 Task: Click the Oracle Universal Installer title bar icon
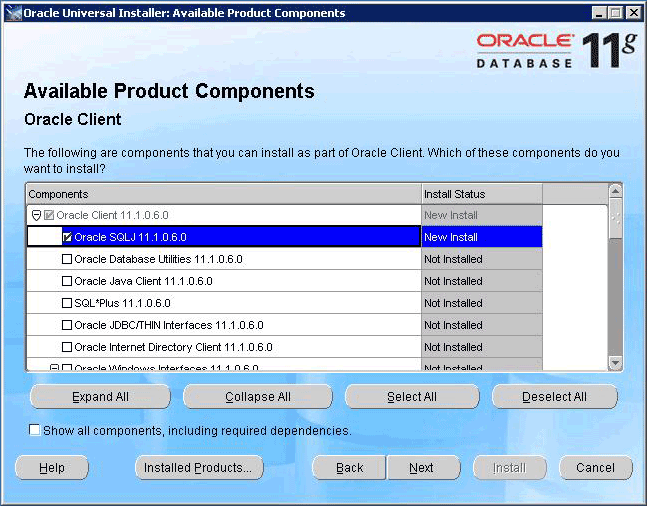click(x=13, y=13)
